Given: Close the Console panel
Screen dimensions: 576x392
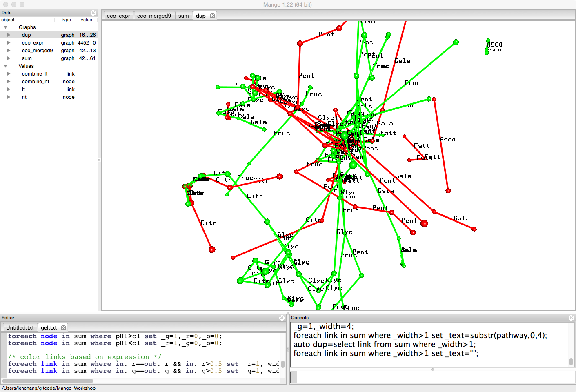Looking at the screenshot, I should click(x=571, y=318).
